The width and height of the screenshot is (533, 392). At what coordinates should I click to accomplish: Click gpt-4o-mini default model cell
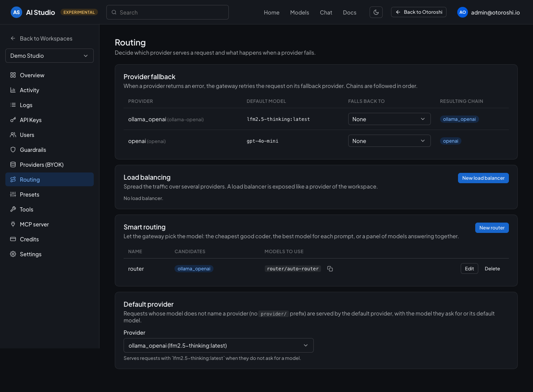(262, 141)
